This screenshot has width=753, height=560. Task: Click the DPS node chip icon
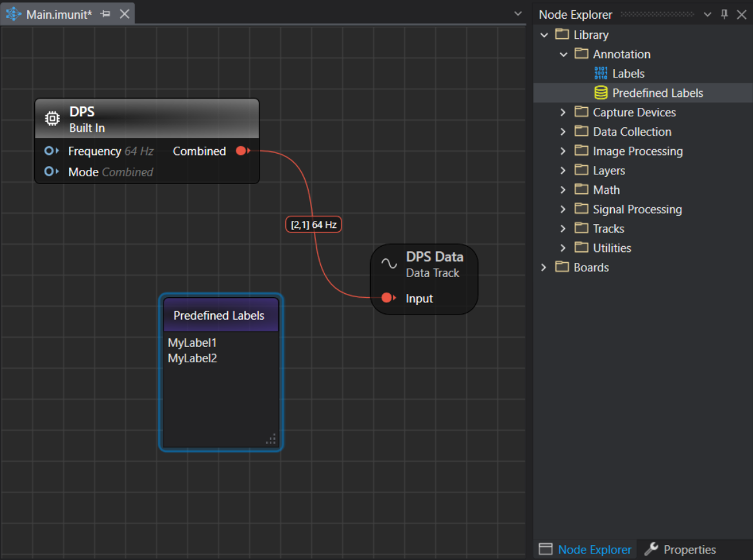(x=52, y=119)
